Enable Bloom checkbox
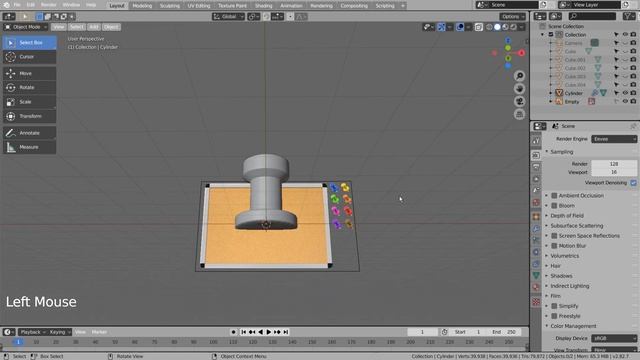Image resolution: width=640 pixels, height=360 pixels. pyautogui.click(x=554, y=206)
